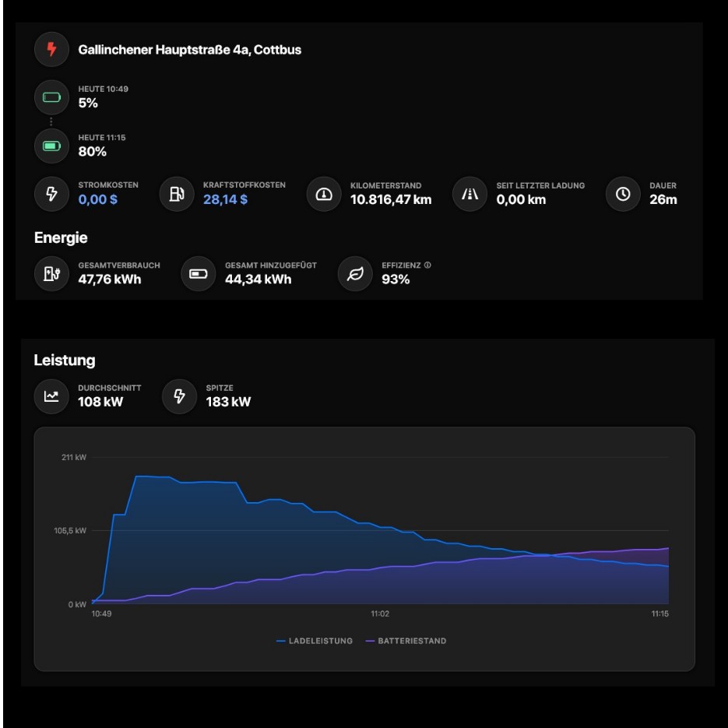
Task: Click the 93% efficiency value
Action: [x=396, y=280]
